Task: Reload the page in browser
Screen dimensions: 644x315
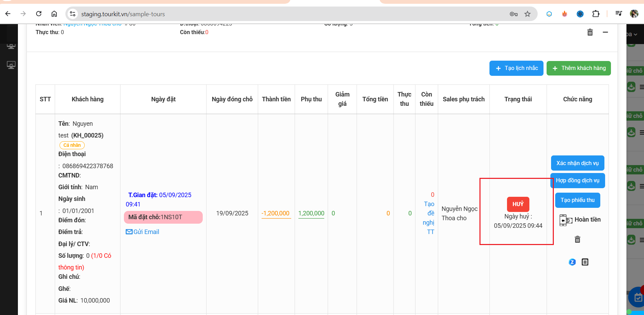Action: point(39,14)
